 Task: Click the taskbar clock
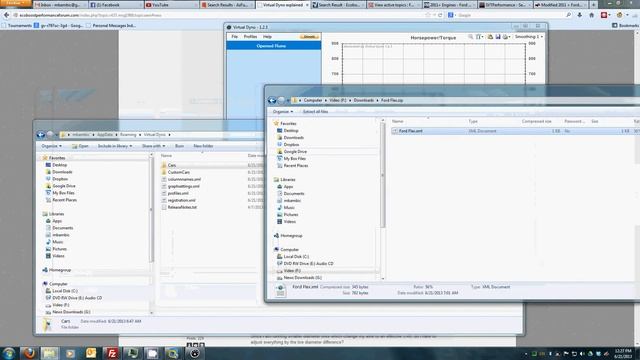[x=623, y=353]
